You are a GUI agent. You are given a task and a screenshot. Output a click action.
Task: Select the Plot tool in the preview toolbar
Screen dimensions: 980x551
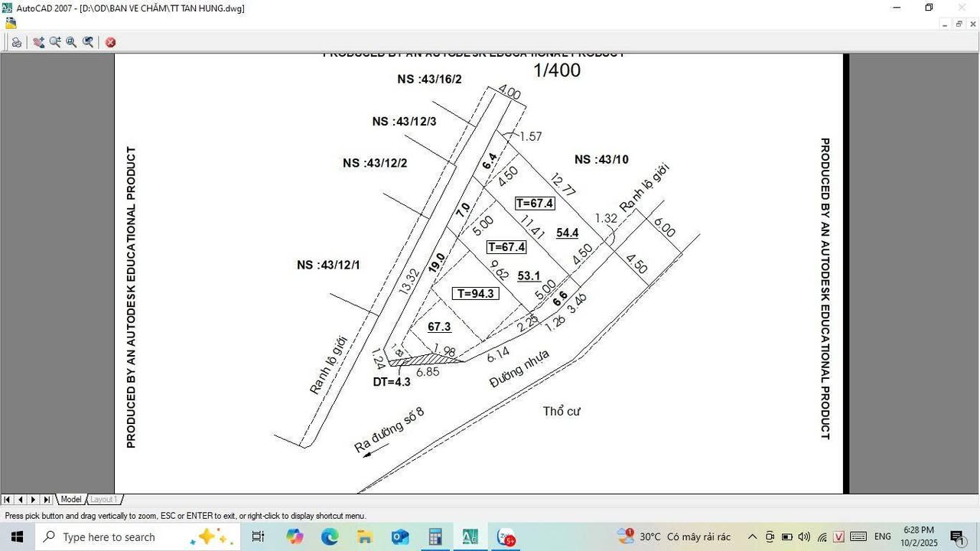17,42
